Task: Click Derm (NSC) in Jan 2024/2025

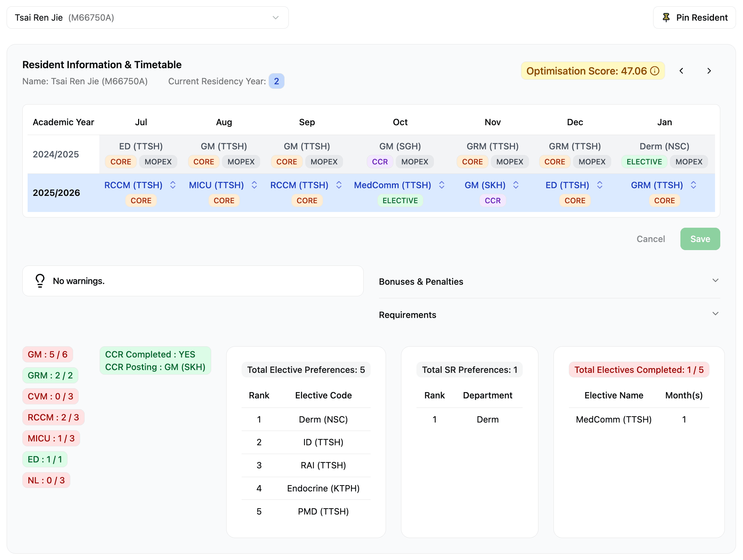Action: click(664, 146)
